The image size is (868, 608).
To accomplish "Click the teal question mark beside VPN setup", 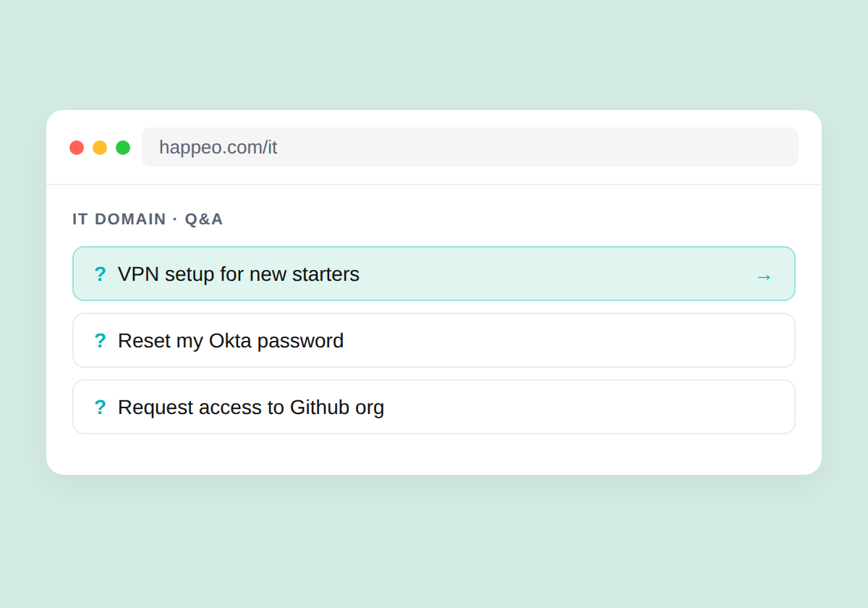I will point(100,274).
